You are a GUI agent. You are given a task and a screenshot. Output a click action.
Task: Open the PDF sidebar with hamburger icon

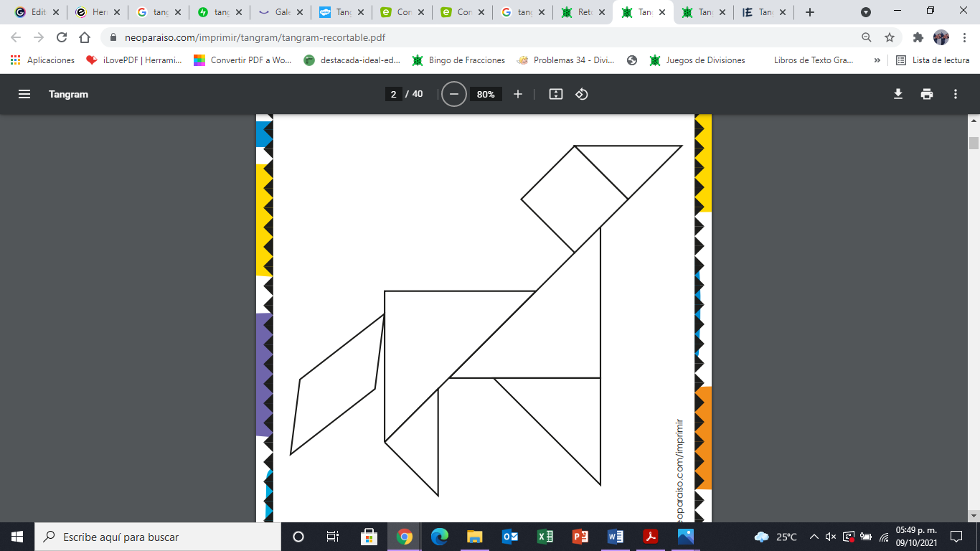(24, 93)
